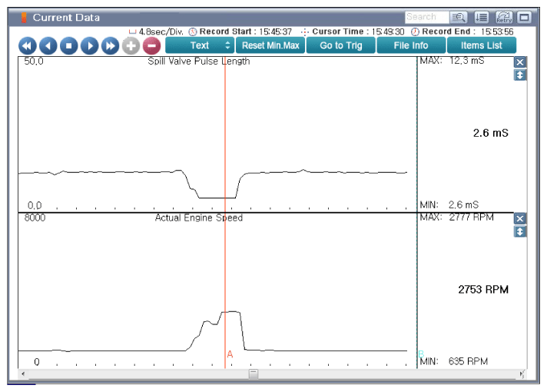Click the 2.6 mS current value
547x392 pixels.
click(x=490, y=133)
